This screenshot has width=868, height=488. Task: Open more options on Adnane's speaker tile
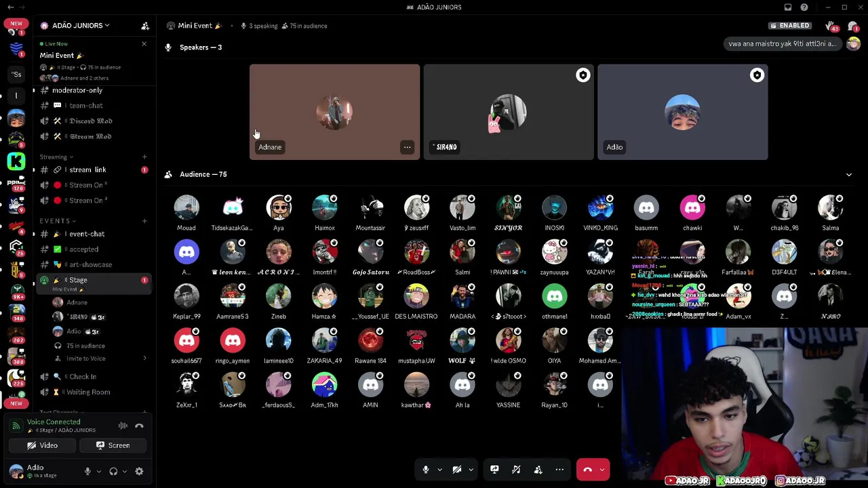(x=407, y=147)
